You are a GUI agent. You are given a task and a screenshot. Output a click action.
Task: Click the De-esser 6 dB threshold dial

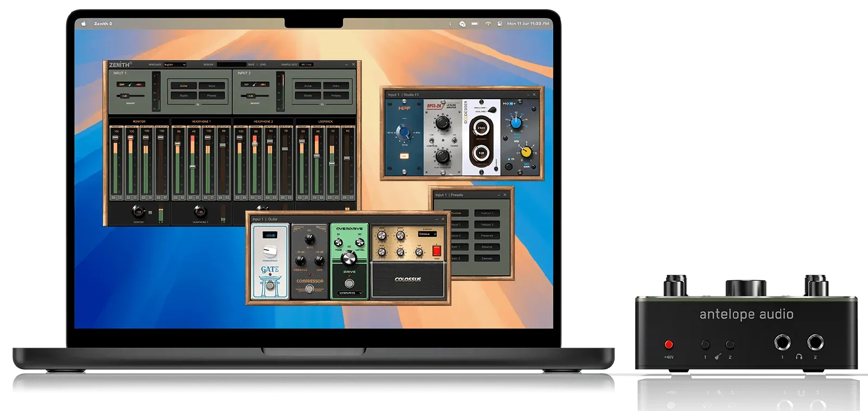[x=481, y=153]
